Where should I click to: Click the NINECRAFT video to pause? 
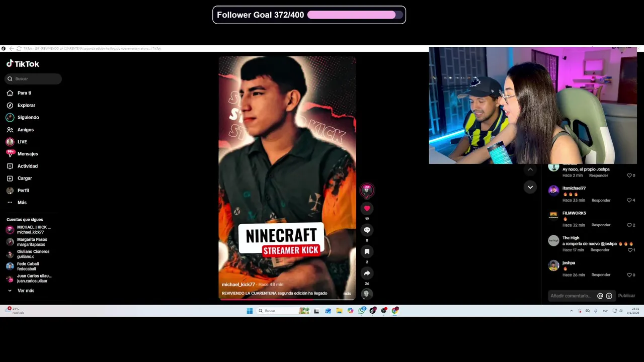[x=287, y=178]
